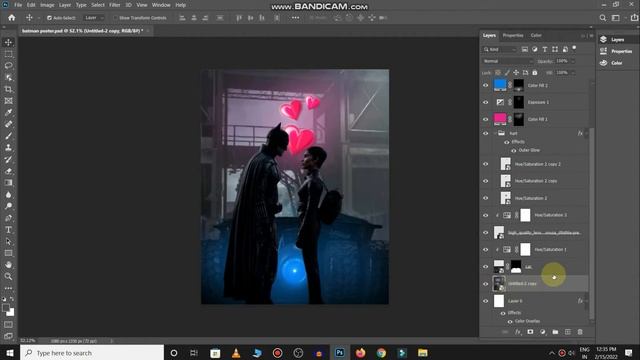Create a new group folder icon
This screenshot has width=640, height=360.
click(555, 332)
